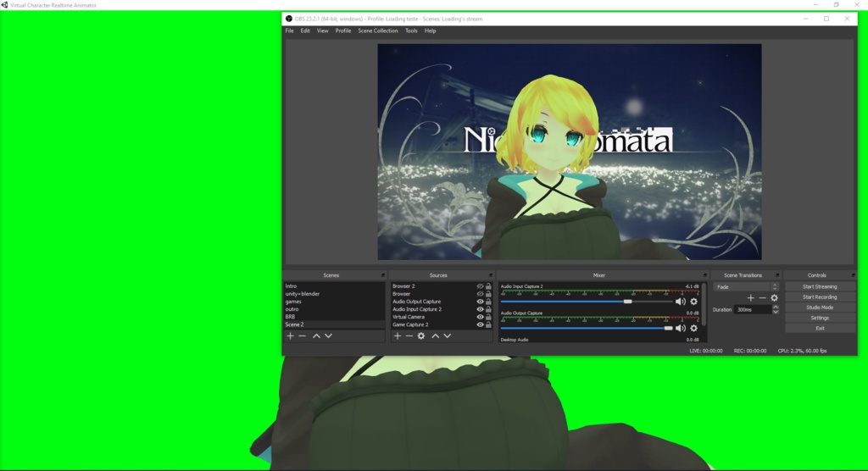Mute Audio Output Capture speaker icon
The height and width of the screenshot is (471, 868).
pos(681,328)
